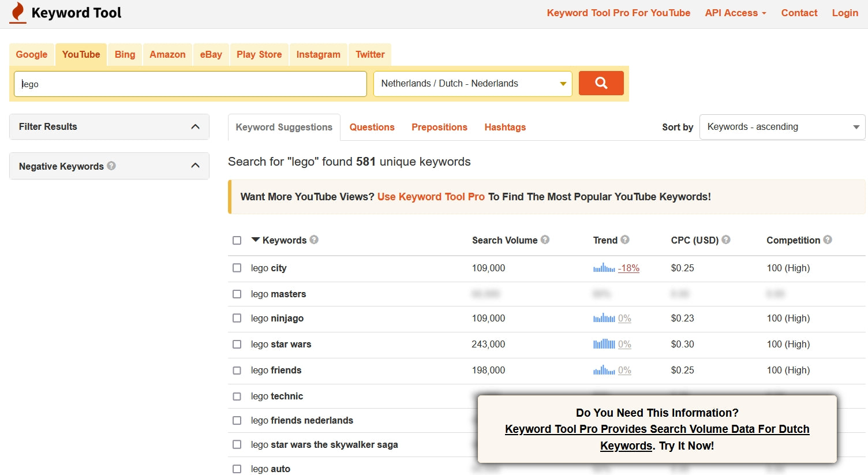
Task: Check the lego friends checkbox
Action: (x=237, y=370)
